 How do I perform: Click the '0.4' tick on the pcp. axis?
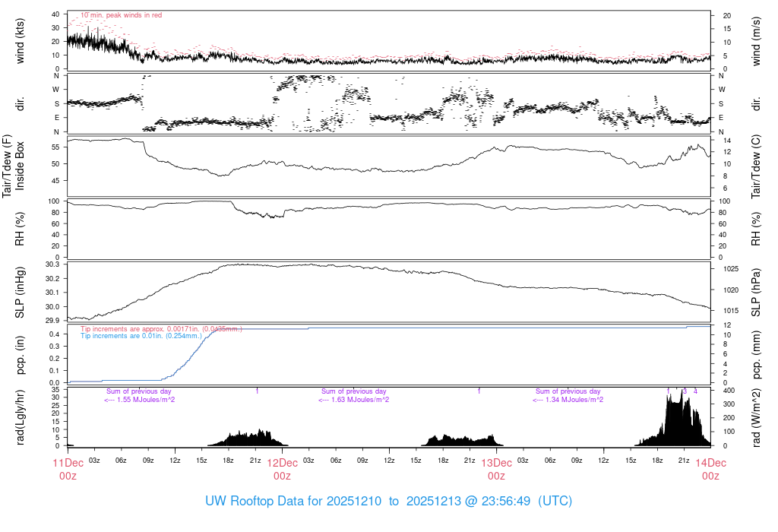point(55,334)
